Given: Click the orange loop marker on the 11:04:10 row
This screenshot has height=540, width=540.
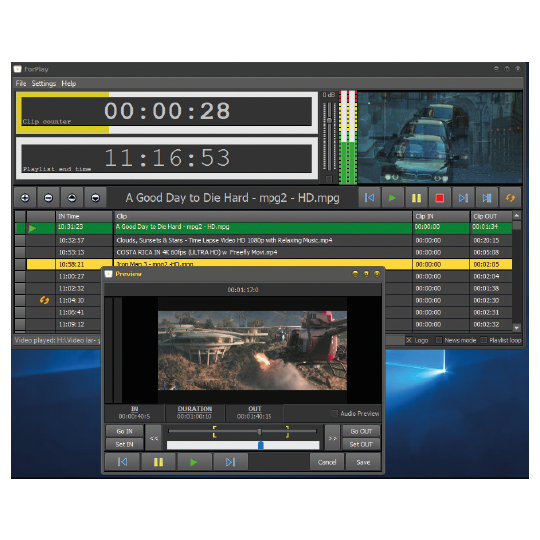Looking at the screenshot, I should click(x=44, y=300).
